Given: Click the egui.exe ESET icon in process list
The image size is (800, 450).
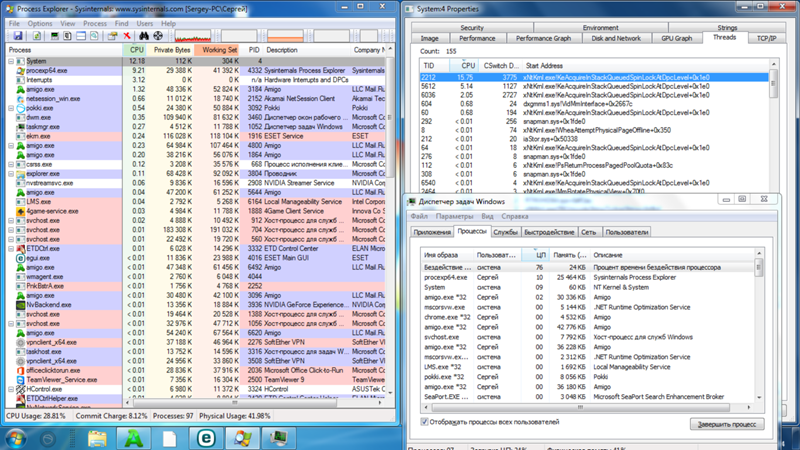Looking at the screenshot, I should 20,258.
